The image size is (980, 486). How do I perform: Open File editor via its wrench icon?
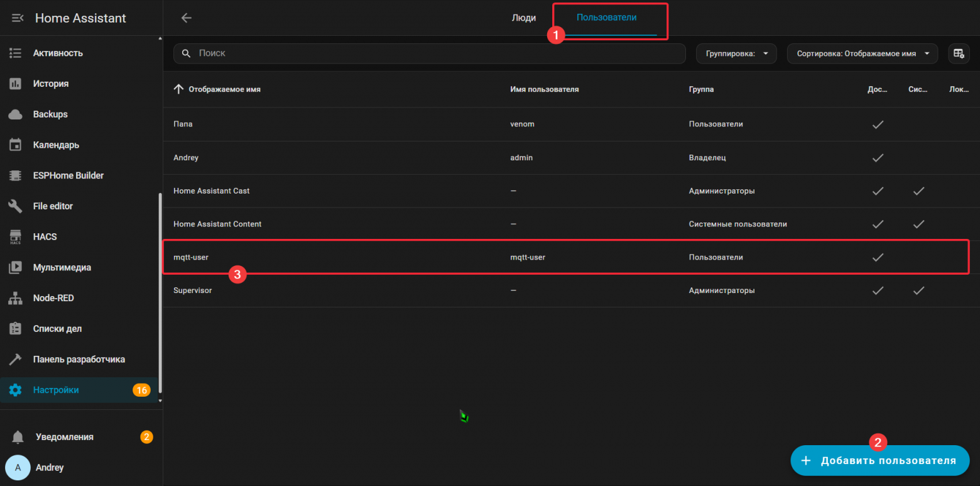16,206
